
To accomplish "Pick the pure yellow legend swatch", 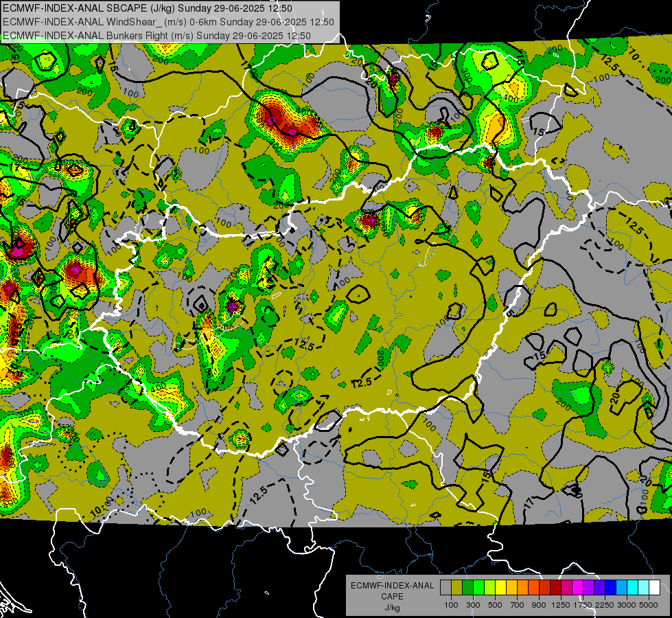I will point(500,587).
